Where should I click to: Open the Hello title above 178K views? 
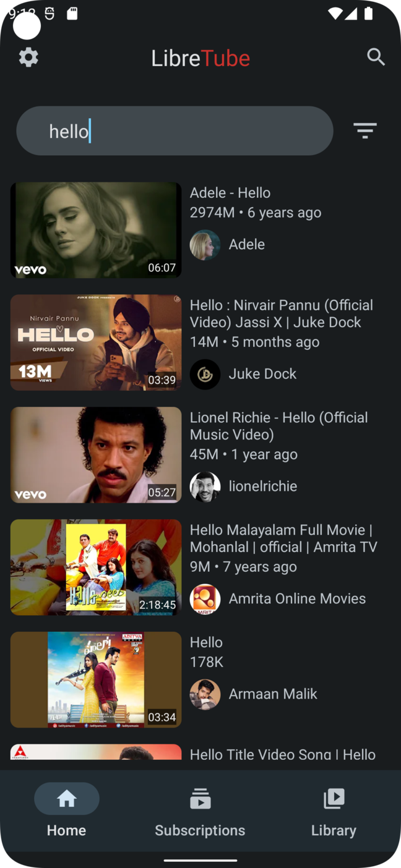206,642
